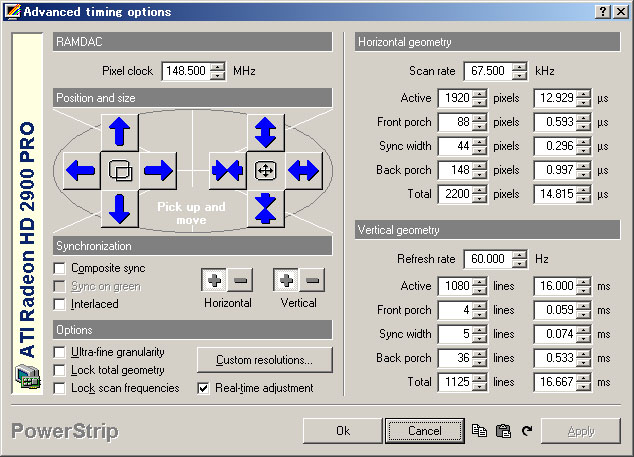Click the Back porch 0.533 ms spinner
634x457 pixels.
[583, 358]
